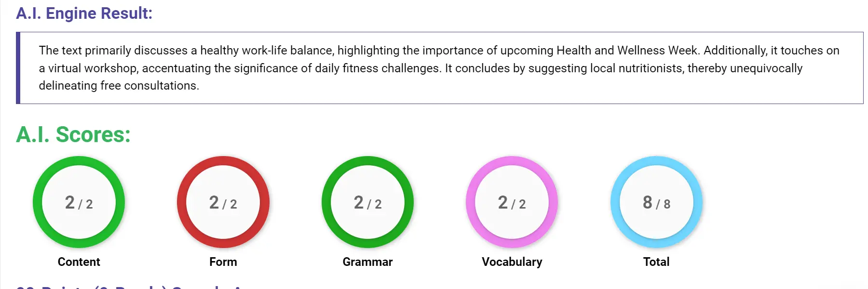Select the Form label text
Viewport: 868px width, 289px height.
223,262
